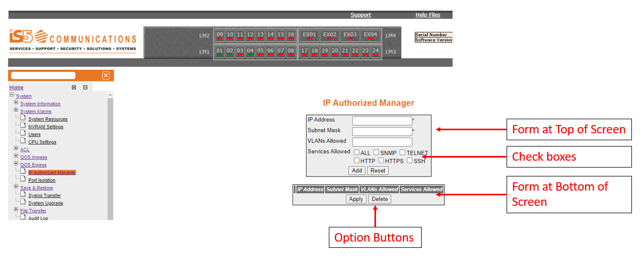Select the EX04 expansion port
The height and width of the screenshot is (261, 644).
(370, 35)
